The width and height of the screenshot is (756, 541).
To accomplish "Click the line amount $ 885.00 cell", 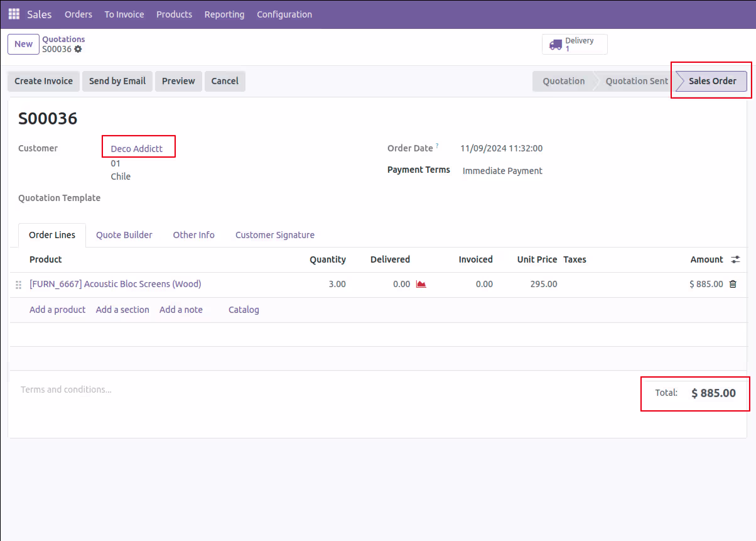I will pyautogui.click(x=706, y=284).
